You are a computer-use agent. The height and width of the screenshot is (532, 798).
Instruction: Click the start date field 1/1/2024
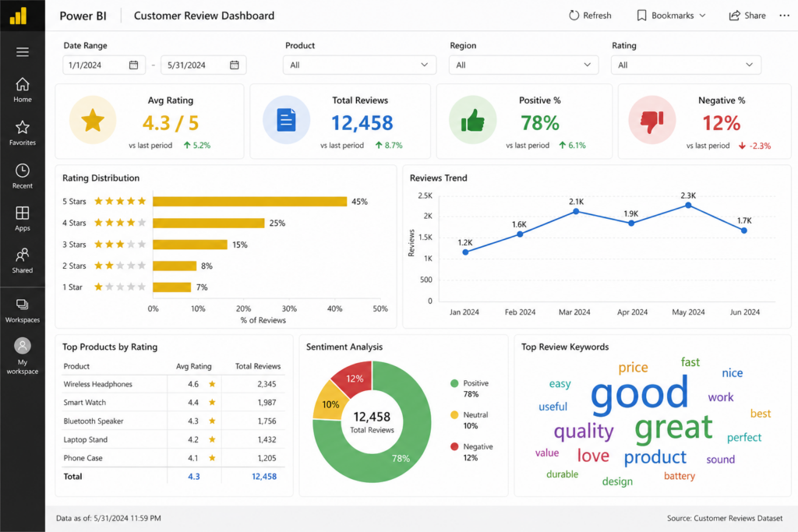coord(104,65)
